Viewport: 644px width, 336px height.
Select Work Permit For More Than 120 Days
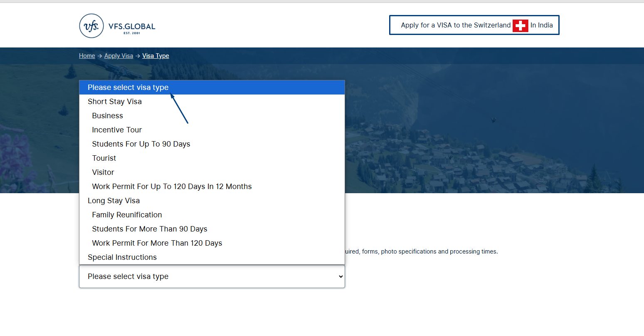(212, 243)
